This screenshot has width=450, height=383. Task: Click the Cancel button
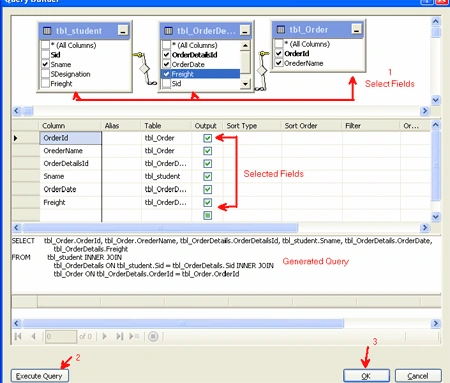coord(418,376)
